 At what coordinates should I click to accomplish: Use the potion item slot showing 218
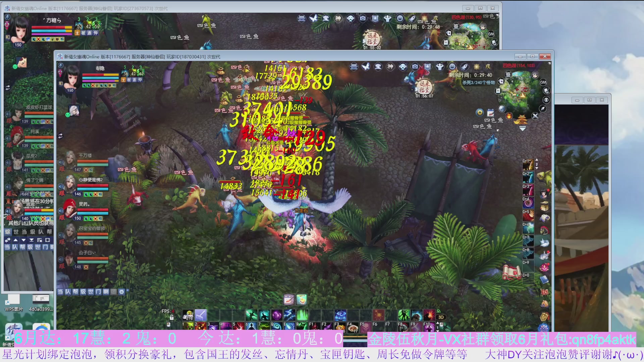(x=188, y=315)
